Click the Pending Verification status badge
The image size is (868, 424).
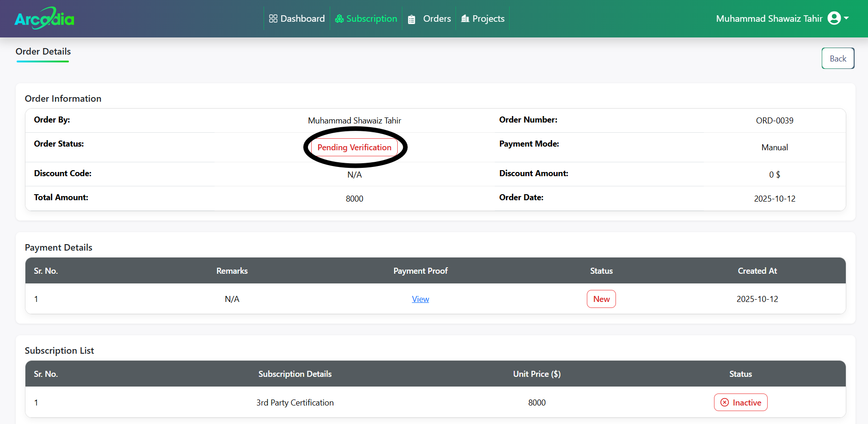pyautogui.click(x=354, y=147)
